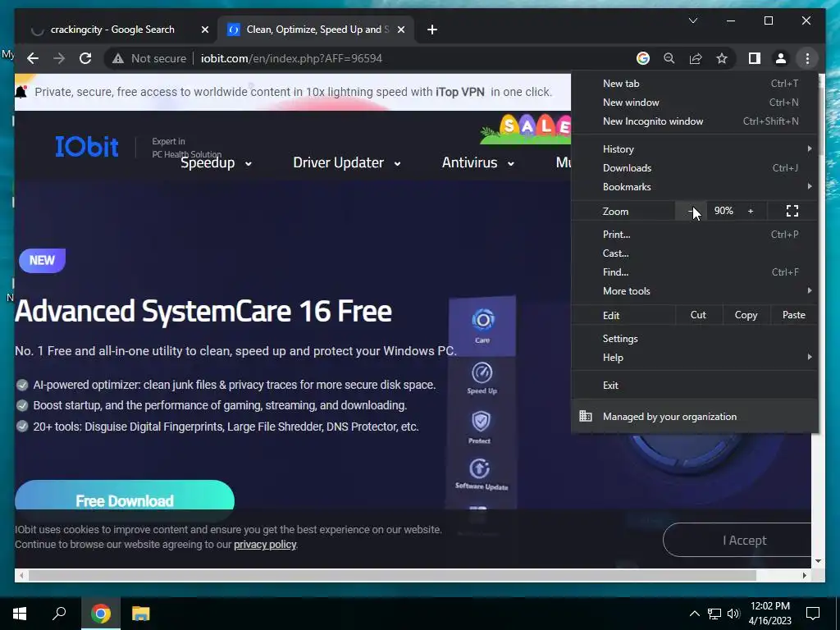
Task: Choose New tab from the menu
Action: pos(695,84)
